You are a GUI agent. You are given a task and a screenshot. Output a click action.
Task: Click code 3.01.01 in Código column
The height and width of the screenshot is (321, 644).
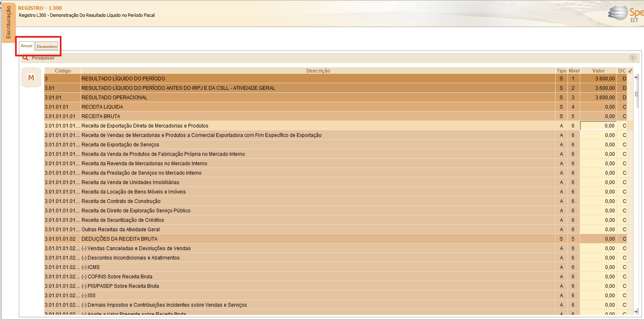(x=53, y=97)
